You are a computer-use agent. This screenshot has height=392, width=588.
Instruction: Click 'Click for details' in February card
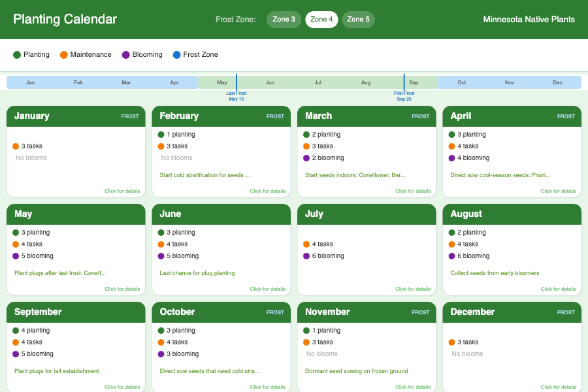[268, 191]
